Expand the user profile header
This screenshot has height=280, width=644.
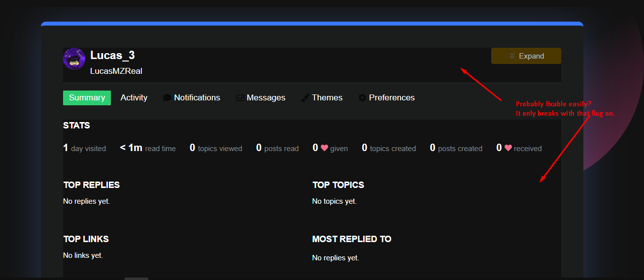pos(526,56)
